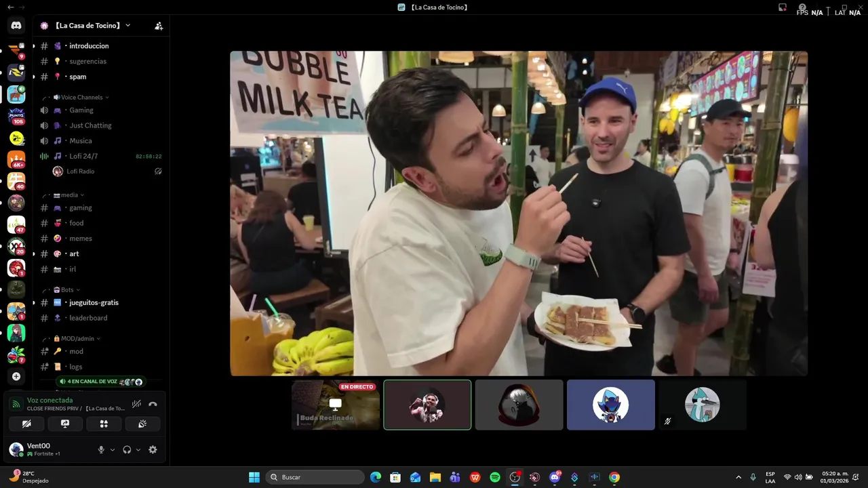
Task: Open Vent00 user profile avatar
Action: 16,449
